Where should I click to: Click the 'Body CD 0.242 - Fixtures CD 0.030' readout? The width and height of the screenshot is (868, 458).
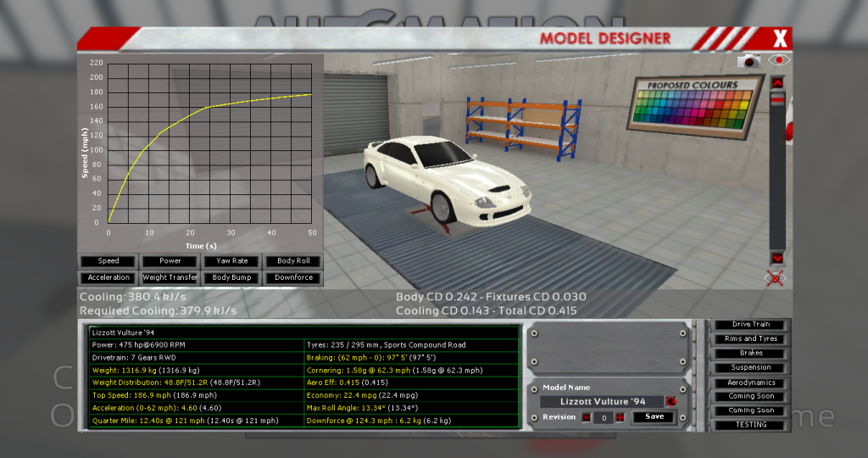491,297
